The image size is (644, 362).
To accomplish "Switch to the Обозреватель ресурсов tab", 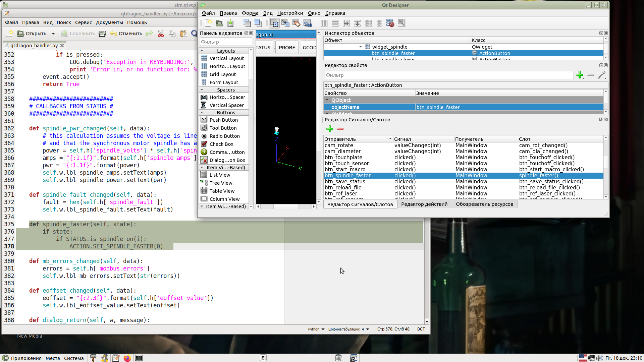I will 484,204.
